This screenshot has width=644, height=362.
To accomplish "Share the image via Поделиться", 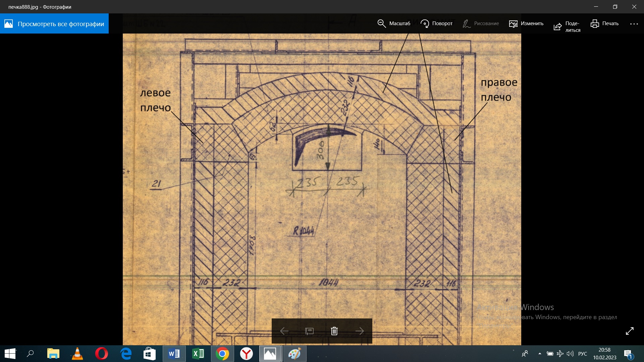I will [567, 26].
